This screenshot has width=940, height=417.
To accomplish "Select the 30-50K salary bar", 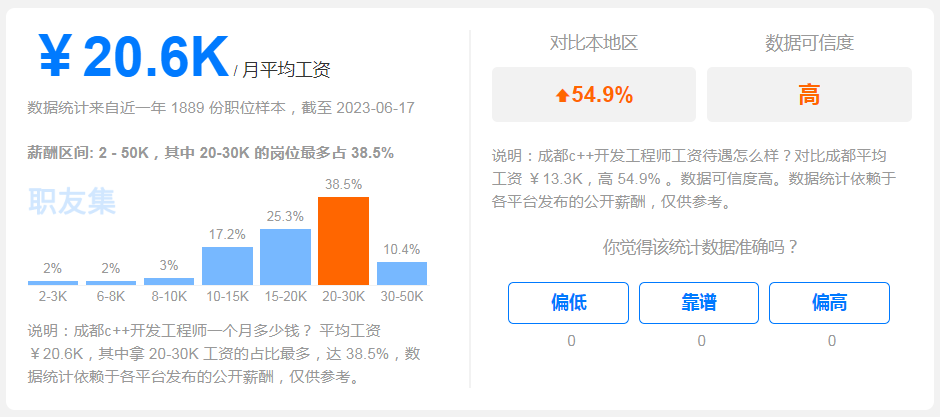I will click(x=402, y=273).
